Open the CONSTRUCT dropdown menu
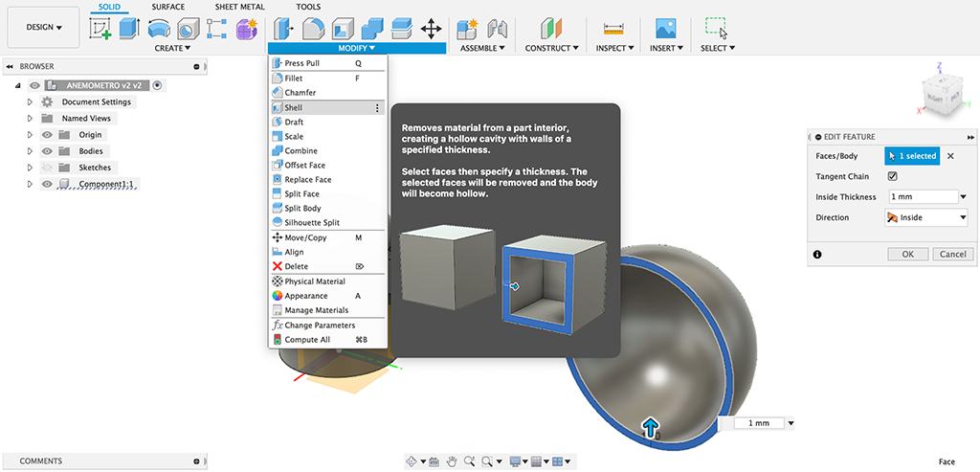 [x=551, y=48]
